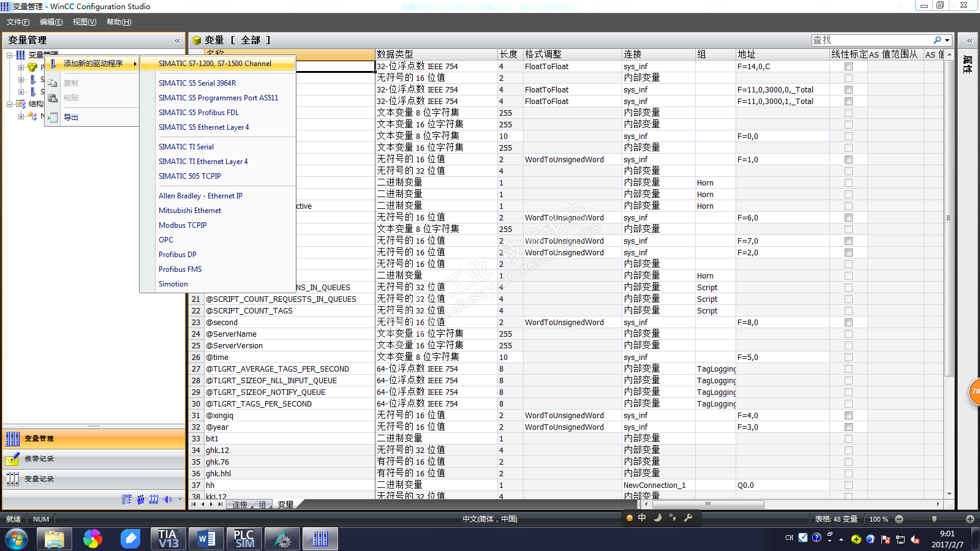
Task: Click the 导出 export menu entry
Action: 71,118
